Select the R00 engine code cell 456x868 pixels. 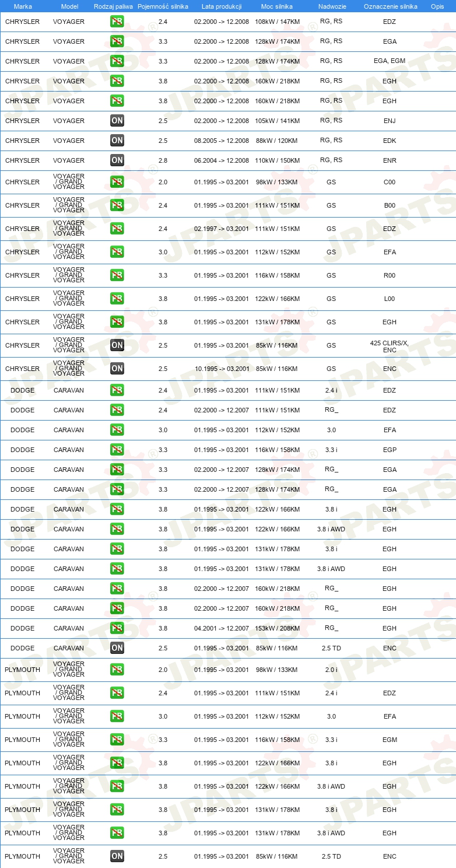pos(390,275)
